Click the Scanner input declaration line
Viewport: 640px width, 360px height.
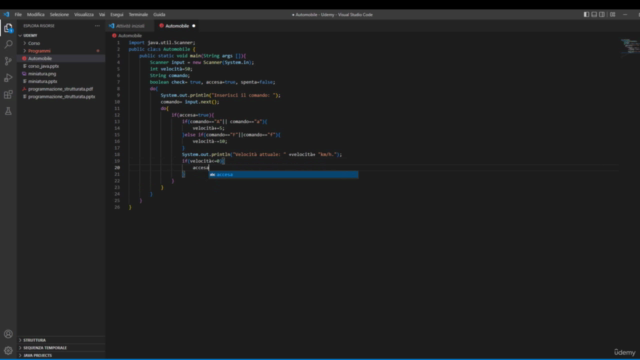[x=202, y=62]
